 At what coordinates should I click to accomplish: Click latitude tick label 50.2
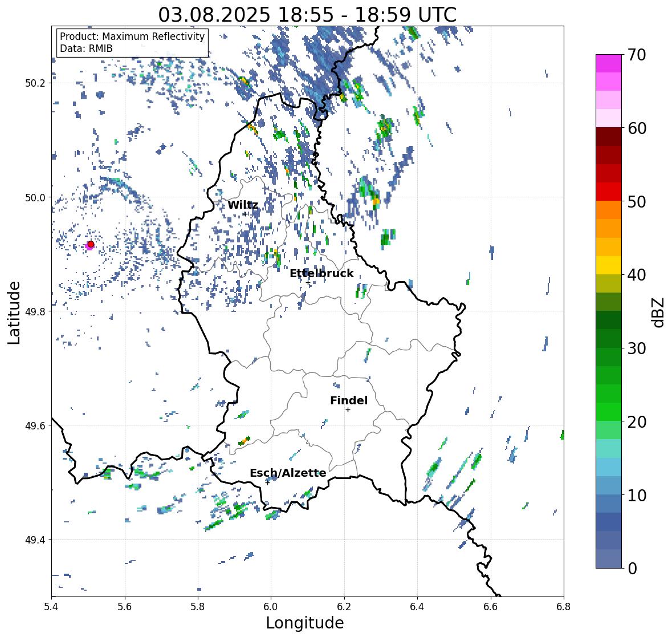coord(35,83)
